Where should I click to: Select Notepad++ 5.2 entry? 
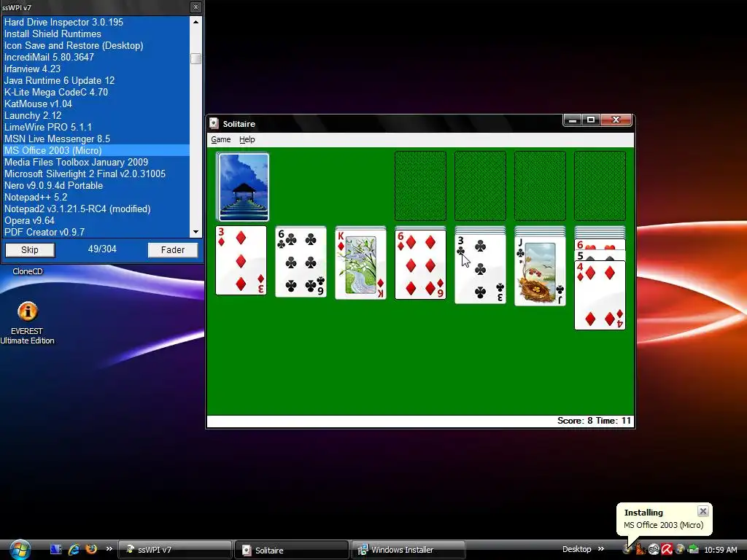coord(96,197)
